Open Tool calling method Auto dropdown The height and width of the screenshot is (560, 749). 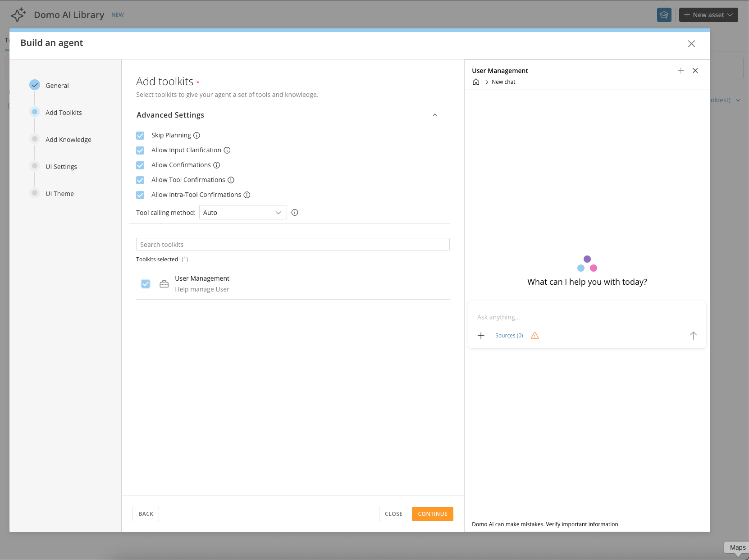click(243, 213)
